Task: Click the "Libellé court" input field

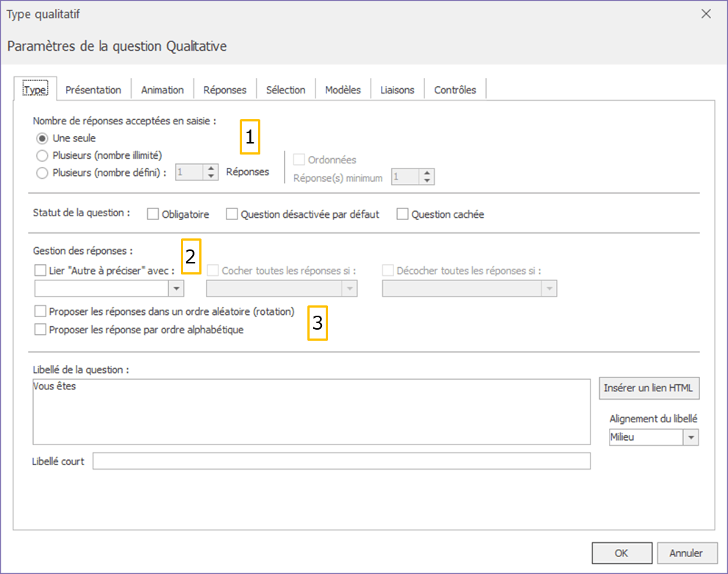Action: pos(342,461)
